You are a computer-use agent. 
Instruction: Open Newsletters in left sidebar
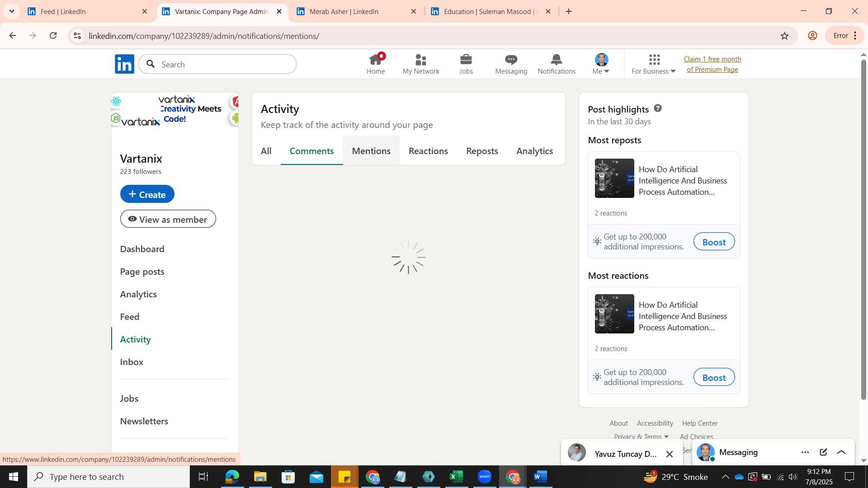(x=144, y=421)
